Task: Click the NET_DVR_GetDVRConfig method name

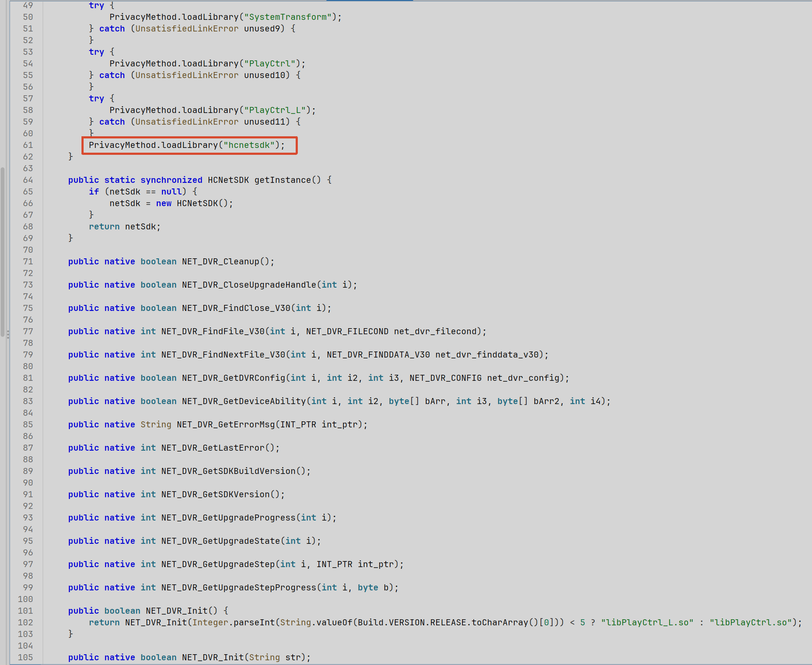Action: tap(233, 378)
